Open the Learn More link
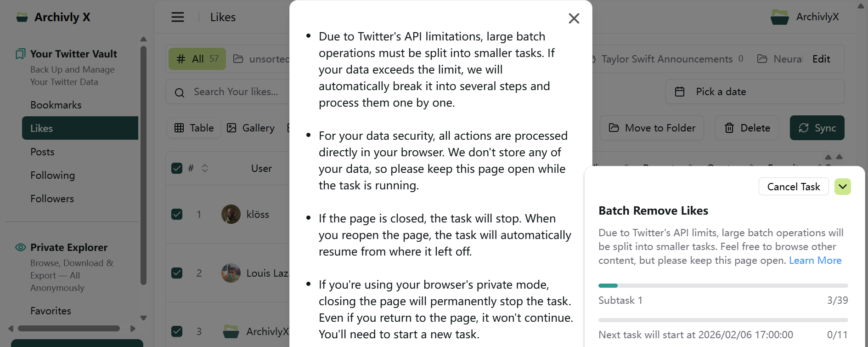Image resolution: width=868 pixels, height=347 pixels. (815, 260)
